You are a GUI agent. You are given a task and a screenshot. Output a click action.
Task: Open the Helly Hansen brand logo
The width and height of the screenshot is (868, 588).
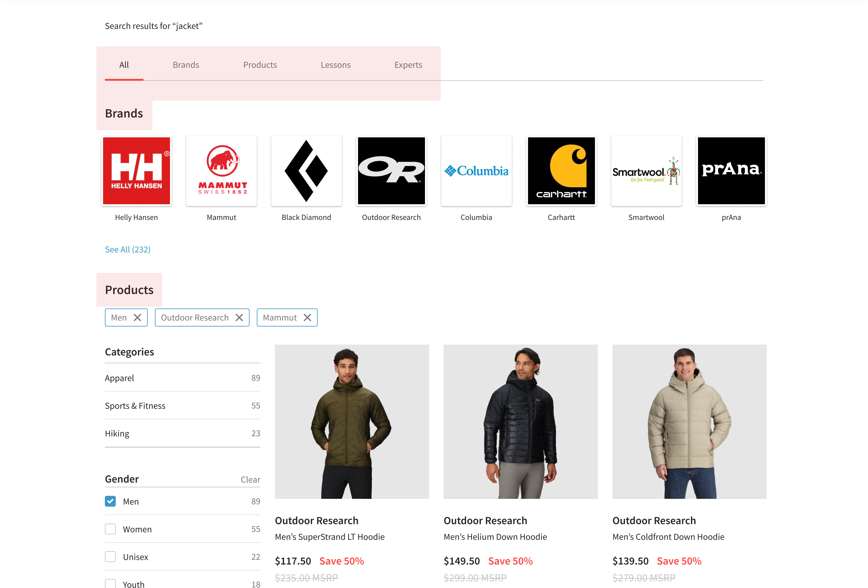click(x=136, y=171)
